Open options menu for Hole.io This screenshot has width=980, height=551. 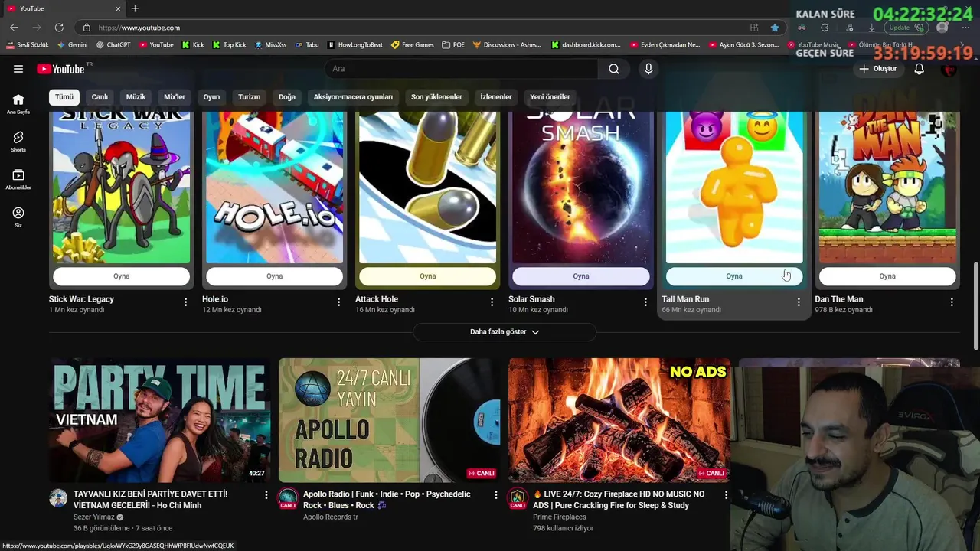338,302
